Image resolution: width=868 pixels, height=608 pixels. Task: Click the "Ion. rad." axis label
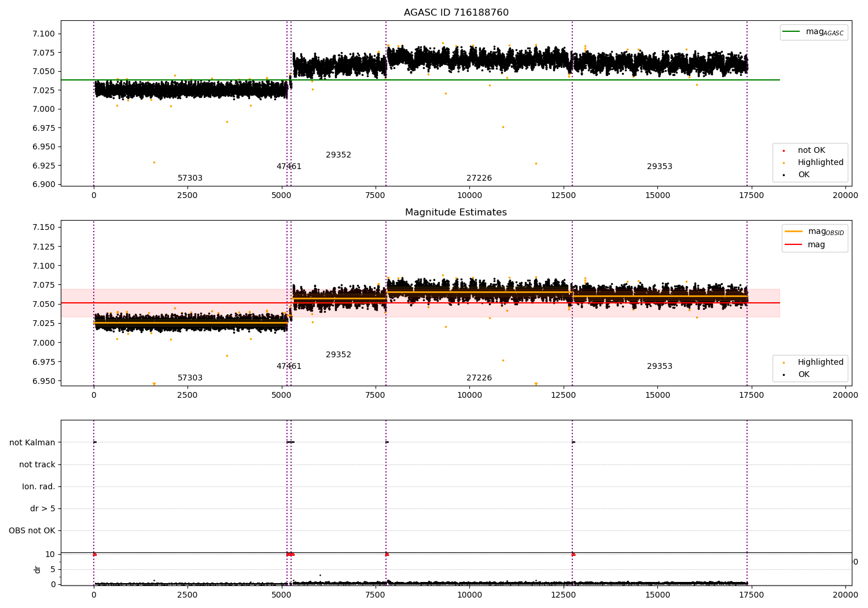point(39,487)
